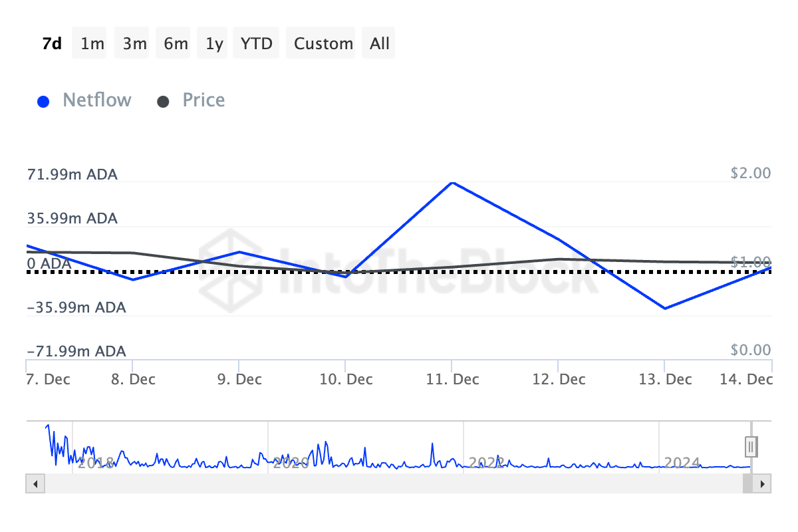Select the 1y time range
This screenshot has height=532, width=798.
(x=212, y=43)
